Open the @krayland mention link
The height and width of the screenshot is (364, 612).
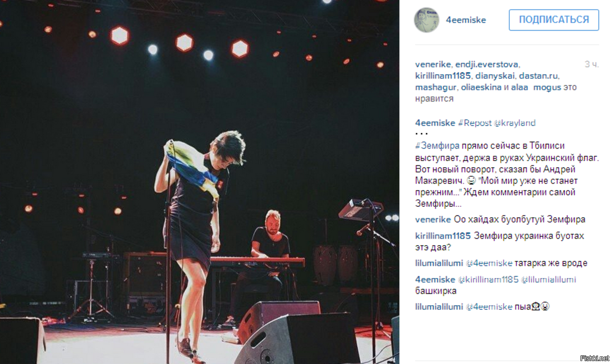(515, 123)
